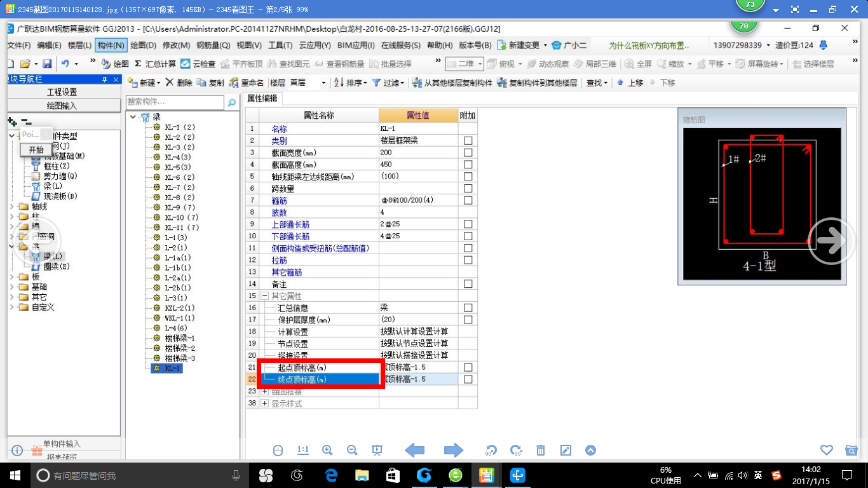The width and height of the screenshot is (868, 488).
Task: Toggle 附加 checkbox for 保护层厚度 row
Action: (x=468, y=320)
